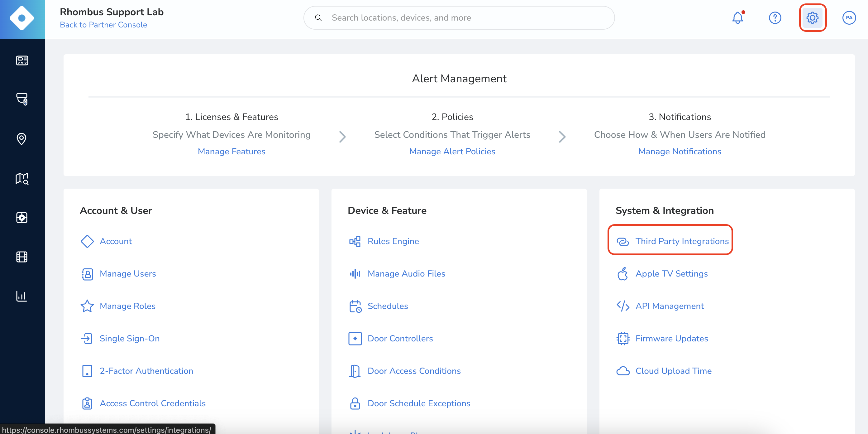
Task: Click the '3. Notifications' step text
Action: [680, 117]
